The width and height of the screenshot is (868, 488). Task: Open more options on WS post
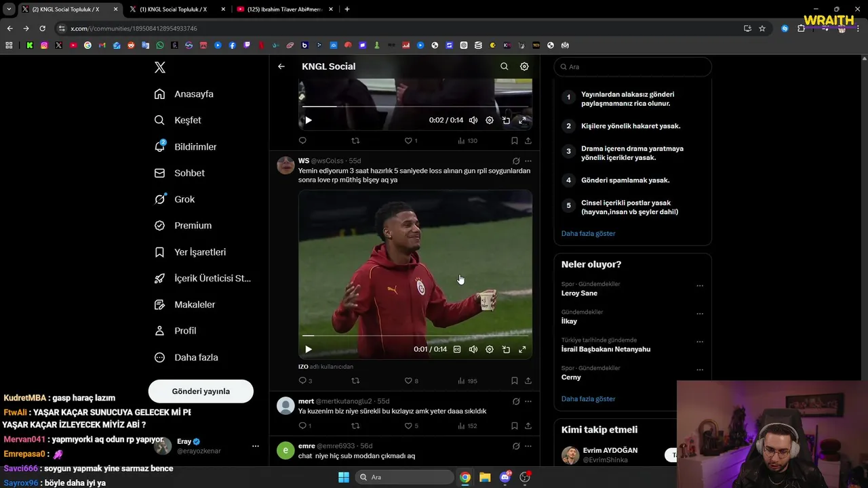tap(528, 161)
